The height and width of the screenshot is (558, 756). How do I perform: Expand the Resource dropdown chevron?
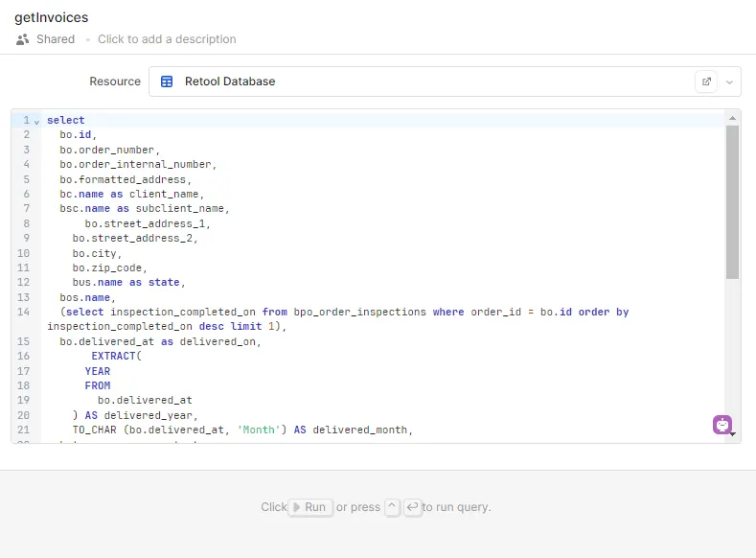click(x=729, y=82)
